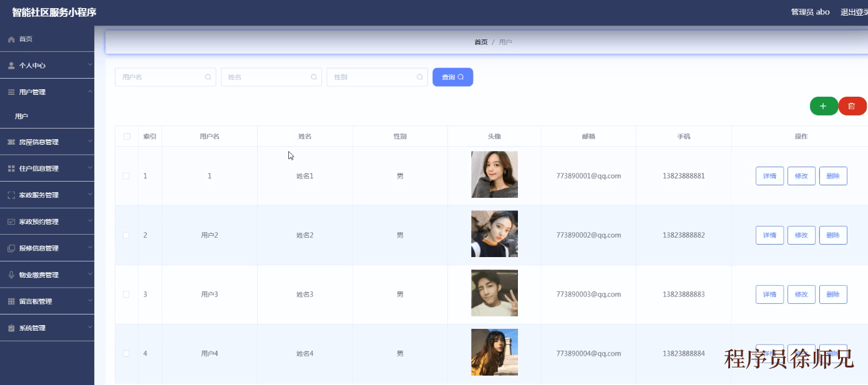This screenshot has height=385, width=868.
Task: Open the 物业缴费管理 sidebar menu
Action: (x=47, y=275)
